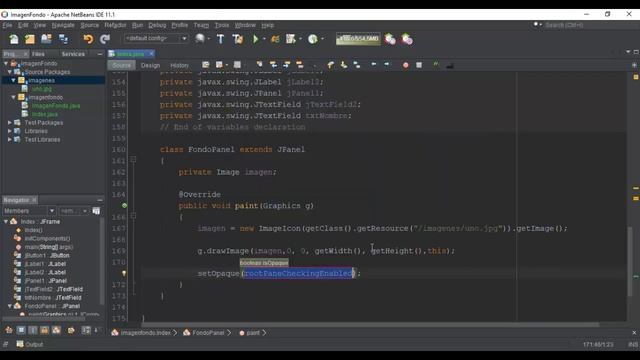Click the editor last edit icon

206,65
